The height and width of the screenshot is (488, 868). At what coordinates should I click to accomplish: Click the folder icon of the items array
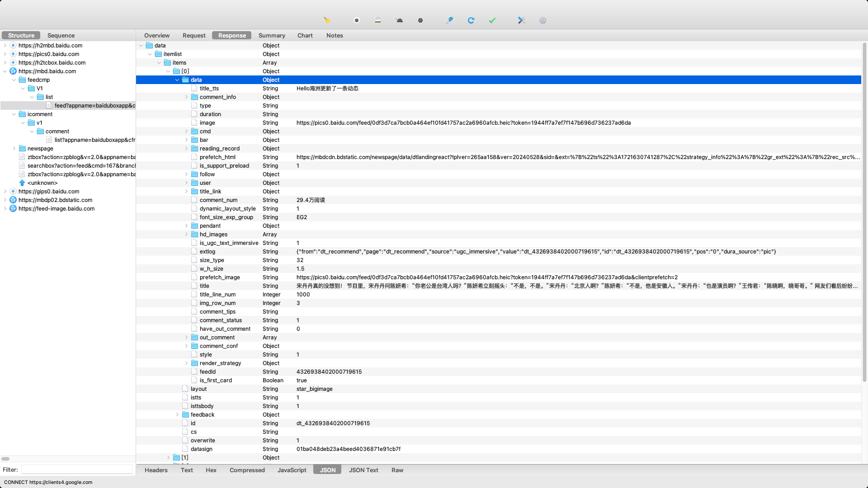pos(167,62)
